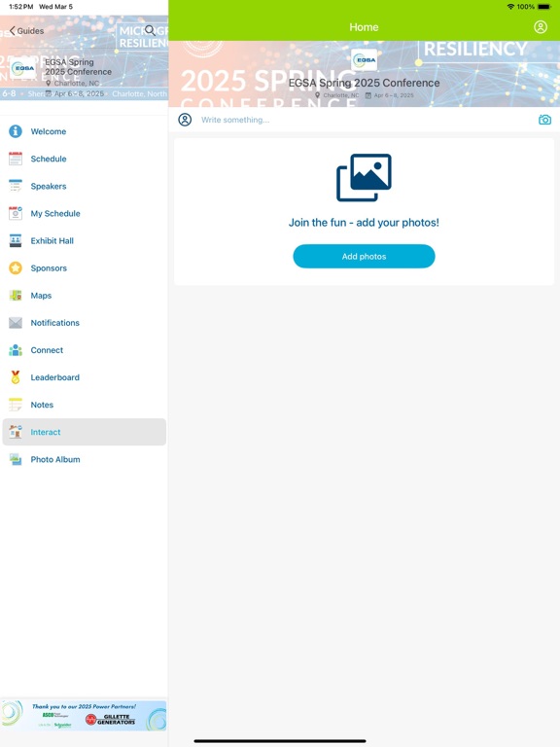This screenshot has width=560, height=747.
Task: Select the Speakers menu item
Action: pos(85,187)
